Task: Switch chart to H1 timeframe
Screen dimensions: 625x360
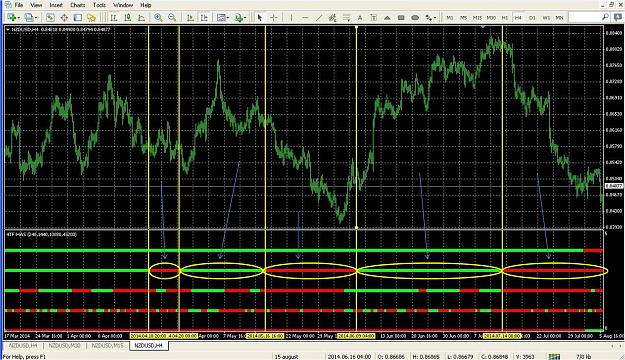Action: (505, 18)
